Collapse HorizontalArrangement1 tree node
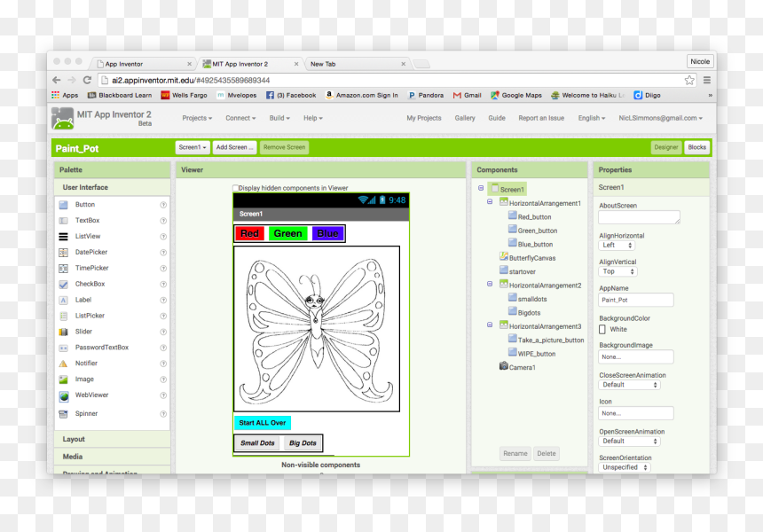This screenshot has height=532, width=763. coord(490,202)
